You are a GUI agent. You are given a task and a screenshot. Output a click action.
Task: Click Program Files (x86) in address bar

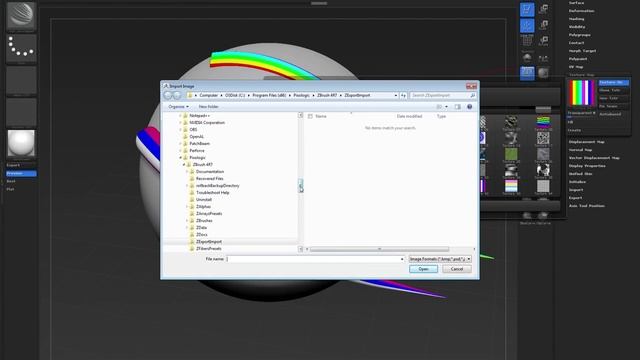click(269, 95)
